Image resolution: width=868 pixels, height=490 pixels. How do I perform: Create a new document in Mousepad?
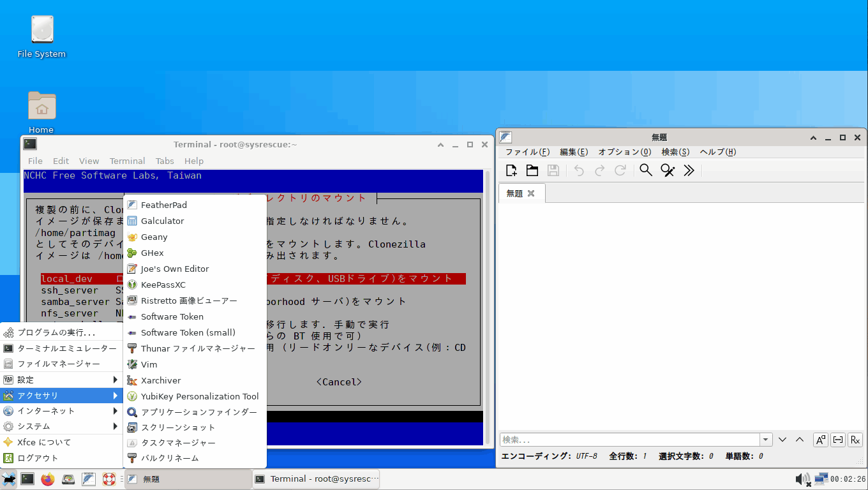(511, 170)
